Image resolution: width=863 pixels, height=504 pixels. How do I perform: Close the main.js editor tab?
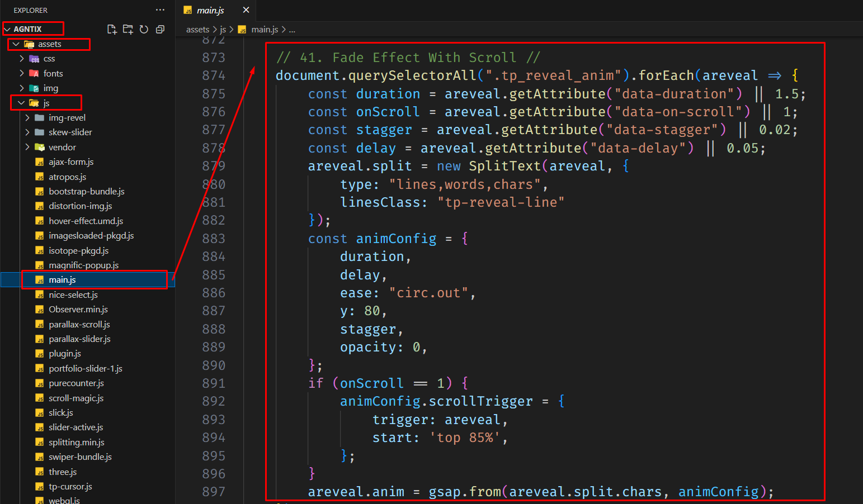(x=246, y=10)
